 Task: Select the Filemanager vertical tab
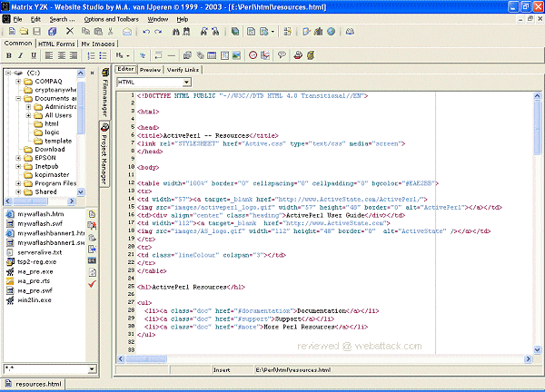[104, 93]
